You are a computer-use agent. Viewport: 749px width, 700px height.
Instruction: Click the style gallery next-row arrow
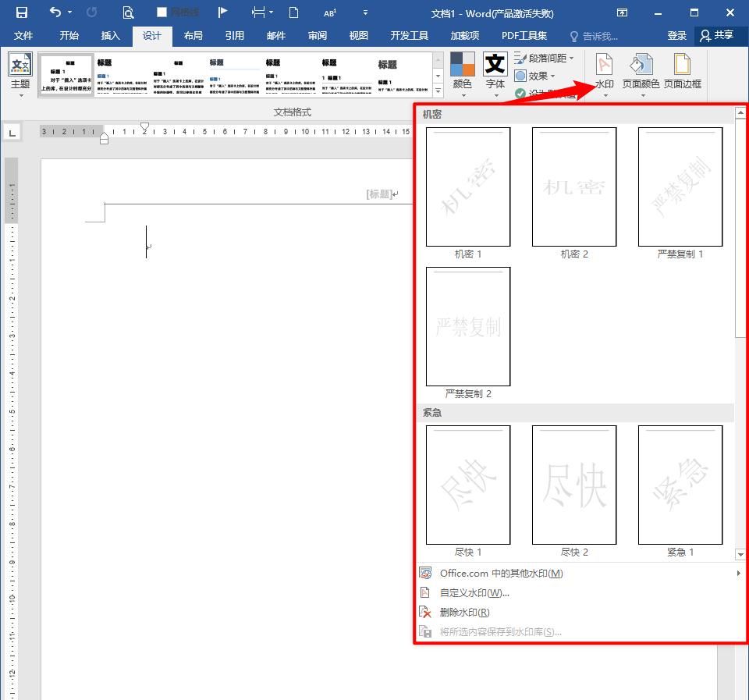click(x=438, y=76)
